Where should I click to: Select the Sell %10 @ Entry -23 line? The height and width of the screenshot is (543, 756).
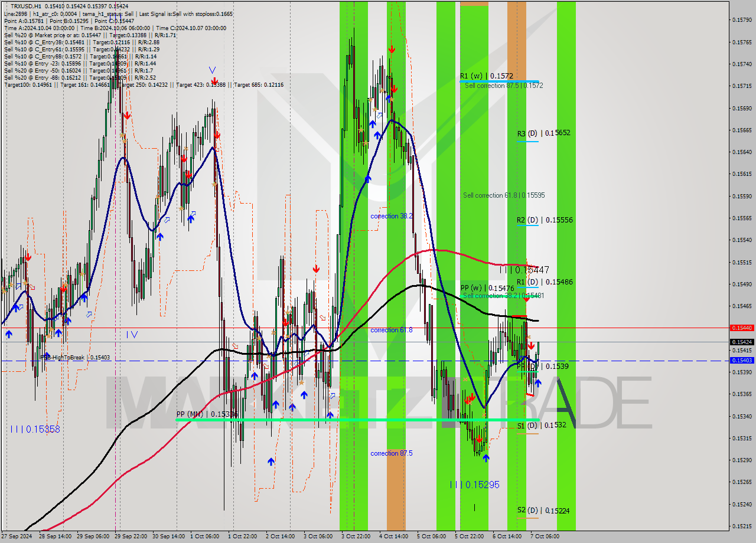click(80, 64)
